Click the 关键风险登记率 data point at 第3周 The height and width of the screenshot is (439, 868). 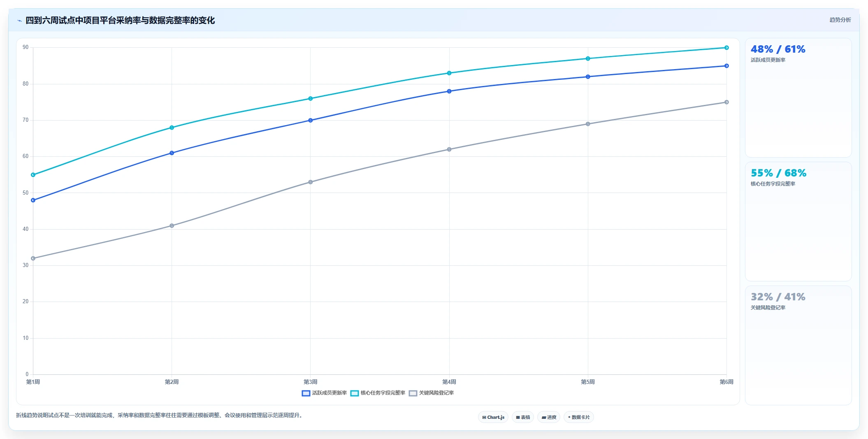click(x=311, y=182)
